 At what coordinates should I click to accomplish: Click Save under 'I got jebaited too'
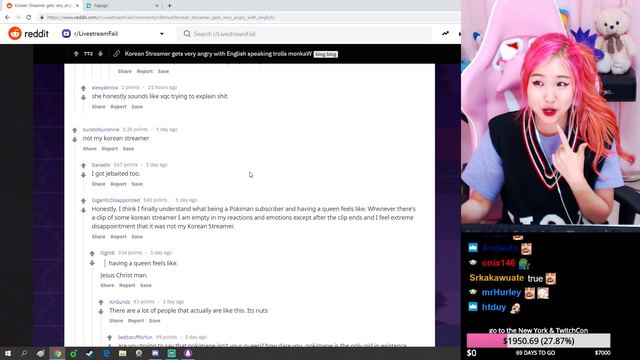point(137,184)
